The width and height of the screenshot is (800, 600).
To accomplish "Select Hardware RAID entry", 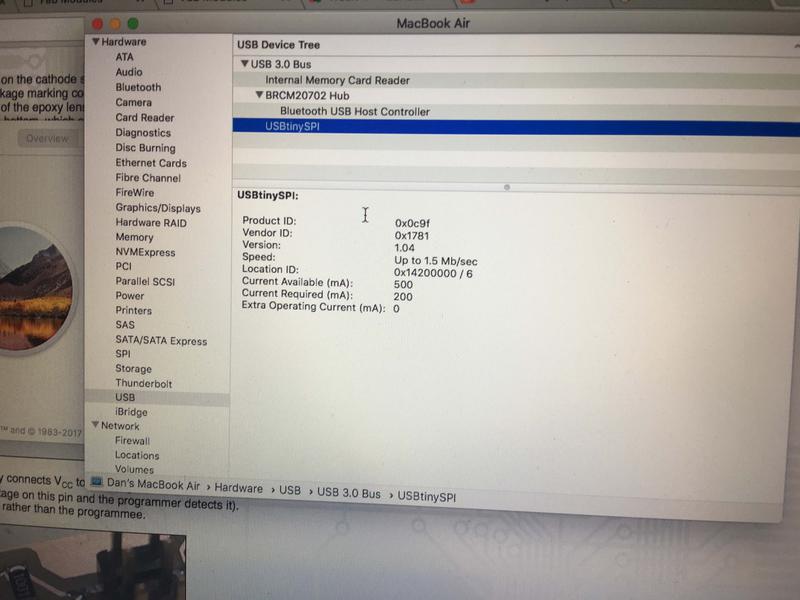I will (151, 222).
